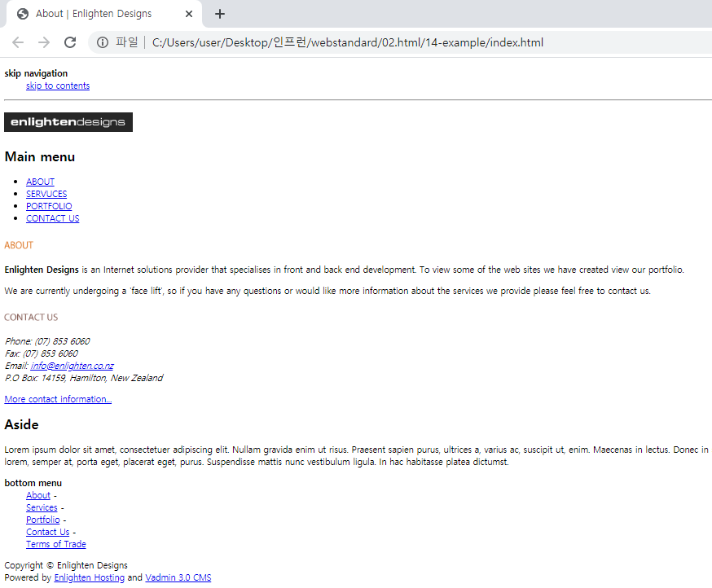This screenshot has height=588, width=712.
Task: Open More contact information link
Action: click(x=58, y=399)
